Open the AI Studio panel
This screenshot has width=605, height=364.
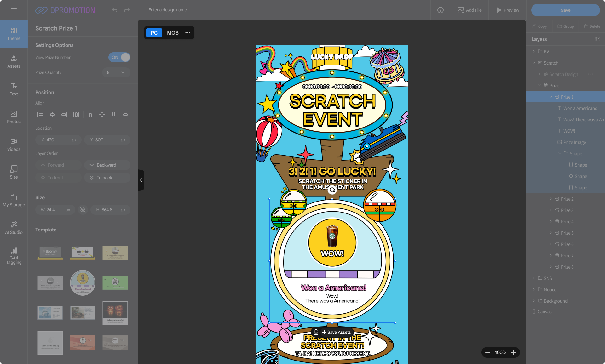[x=14, y=228]
